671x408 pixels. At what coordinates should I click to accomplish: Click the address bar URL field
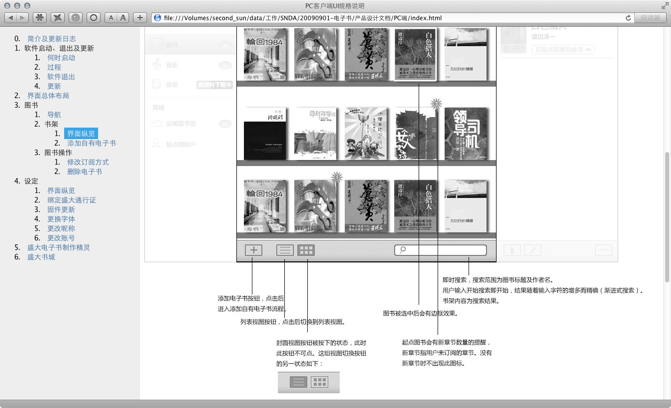(x=392, y=18)
